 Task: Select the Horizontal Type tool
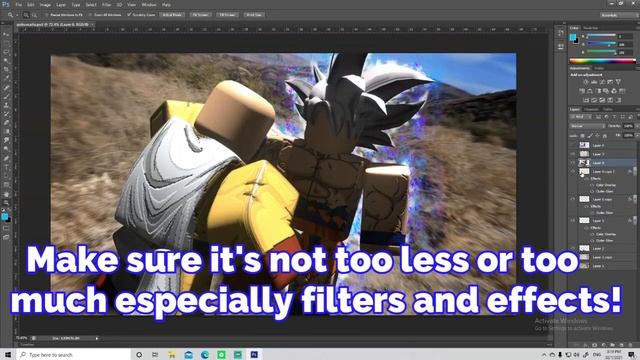(x=6, y=167)
